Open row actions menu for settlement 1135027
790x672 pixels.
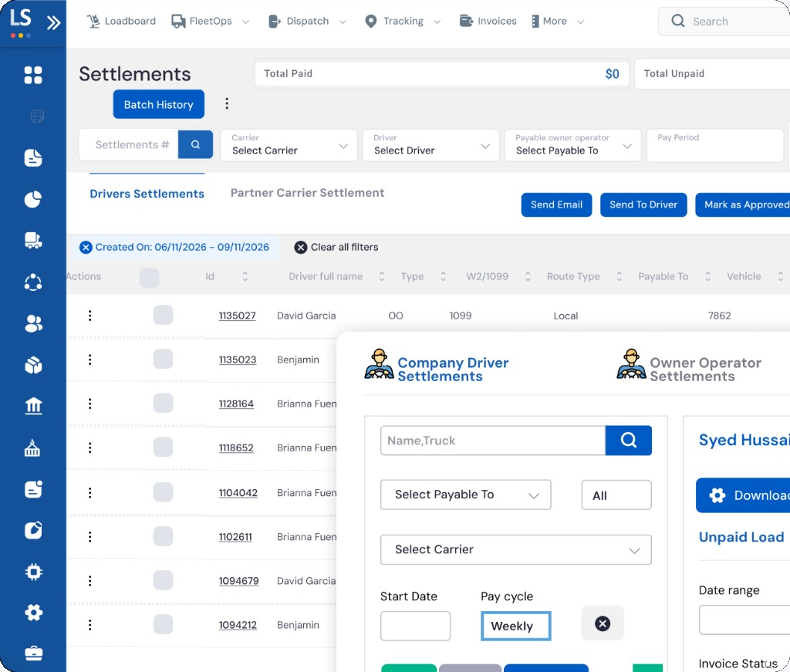pos(89,316)
